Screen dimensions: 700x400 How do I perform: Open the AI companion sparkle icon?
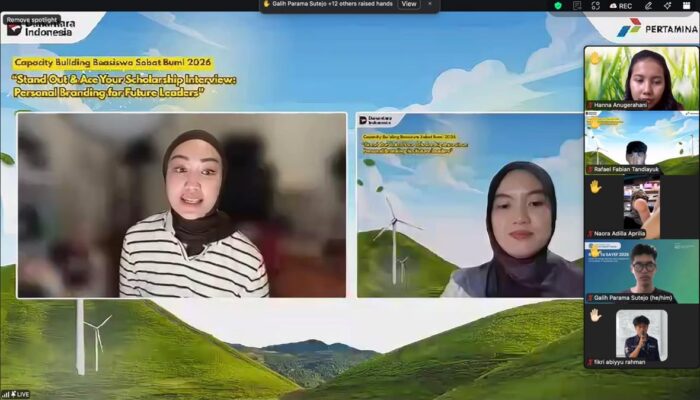667,5
